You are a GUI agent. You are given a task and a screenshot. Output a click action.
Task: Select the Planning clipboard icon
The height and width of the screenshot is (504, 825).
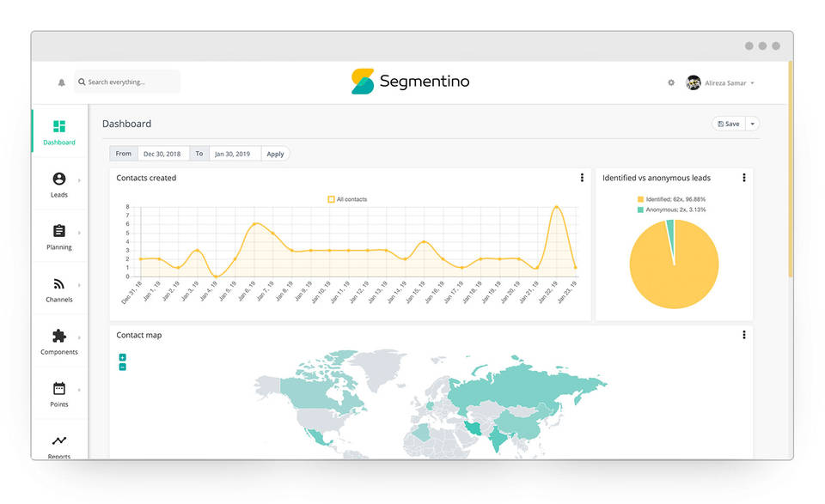(59, 232)
